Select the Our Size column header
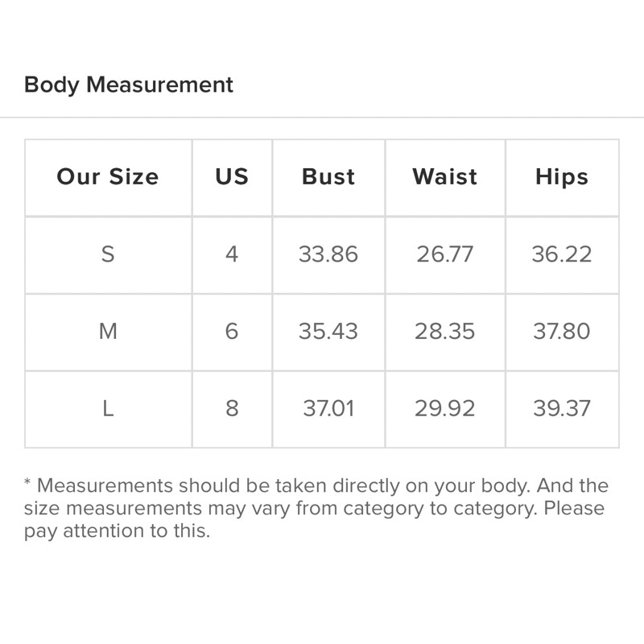Viewport: 644px width, 644px height. (108, 177)
